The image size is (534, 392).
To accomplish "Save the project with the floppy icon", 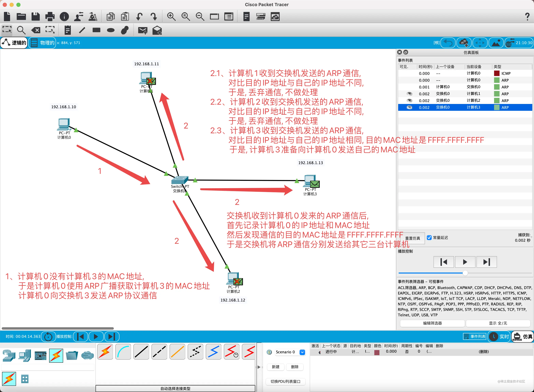I will [35, 17].
